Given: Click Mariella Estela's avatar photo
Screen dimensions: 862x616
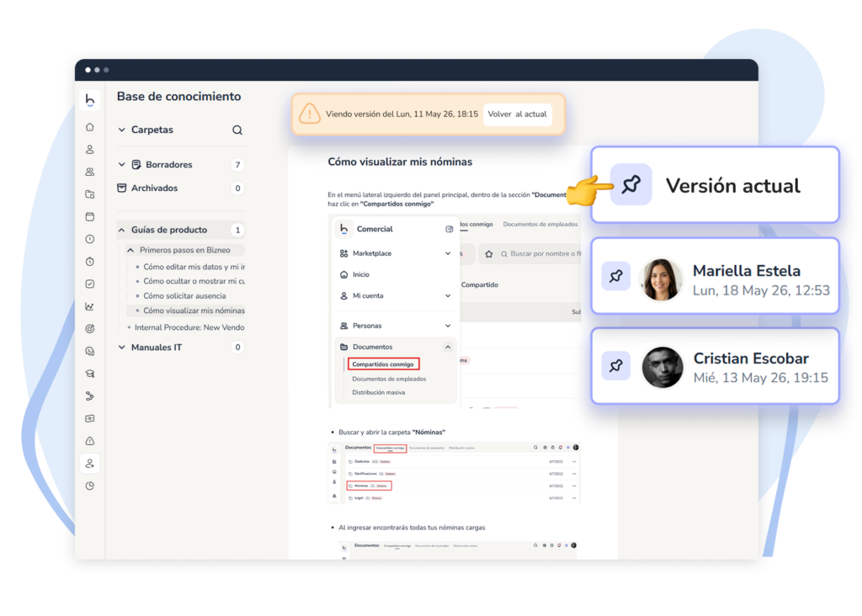Looking at the screenshot, I should 660,279.
